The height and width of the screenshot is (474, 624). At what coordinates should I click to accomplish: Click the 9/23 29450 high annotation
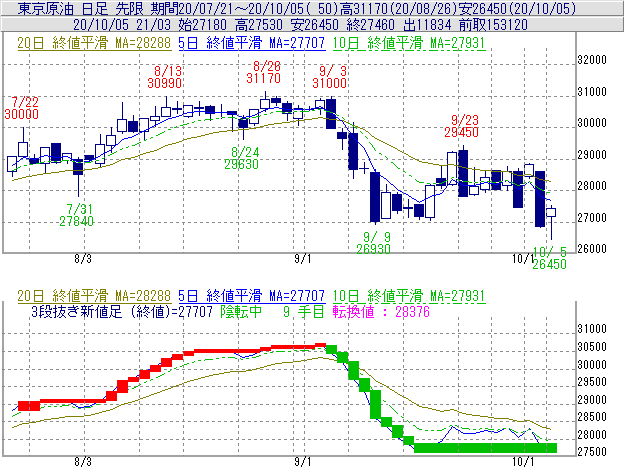point(462,126)
